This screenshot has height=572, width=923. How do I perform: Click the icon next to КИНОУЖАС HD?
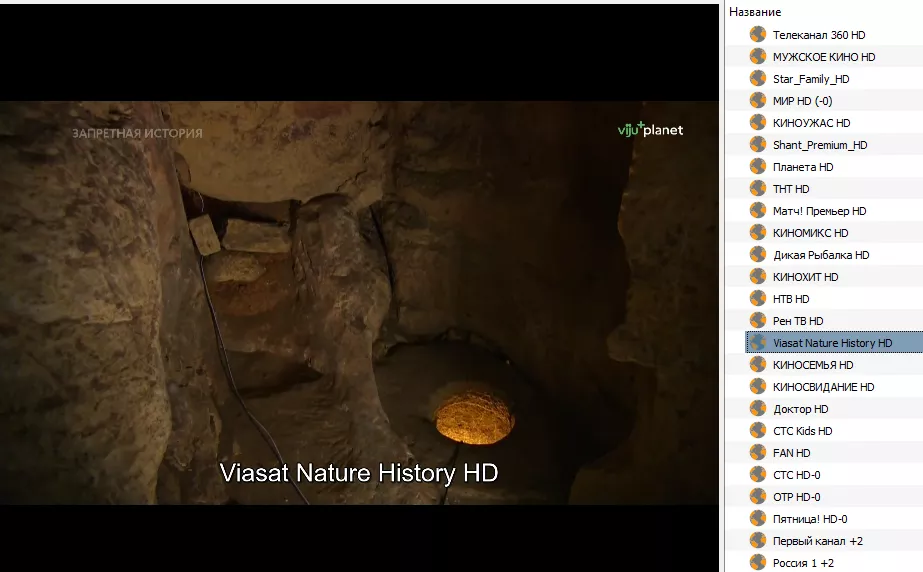[x=758, y=122]
